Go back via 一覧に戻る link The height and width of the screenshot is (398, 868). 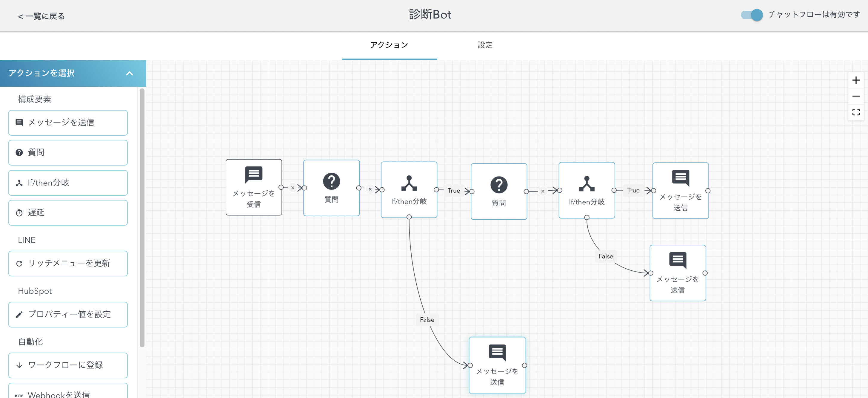click(41, 16)
